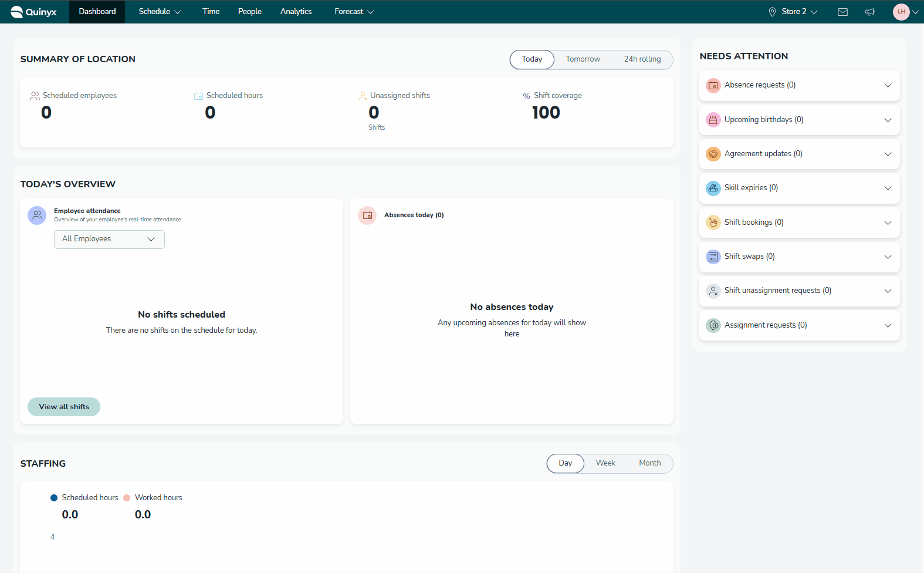
Task: Click the Absences today (0) heading
Action: pos(414,215)
